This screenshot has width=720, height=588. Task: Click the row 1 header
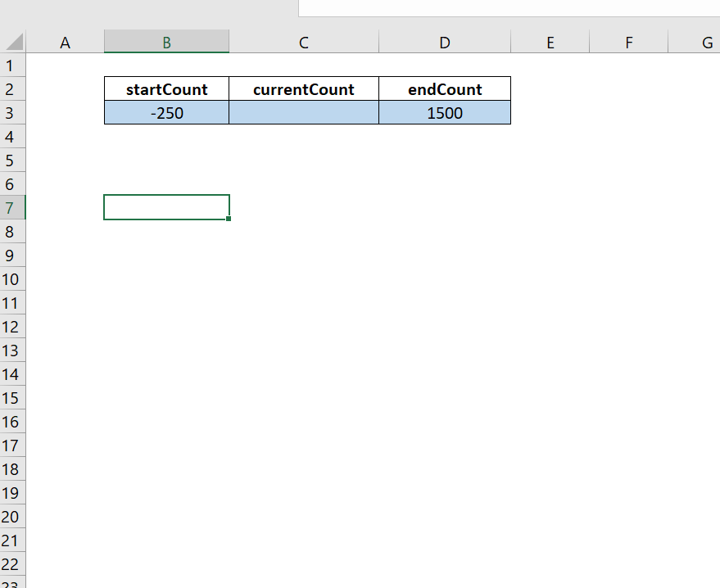11,66
